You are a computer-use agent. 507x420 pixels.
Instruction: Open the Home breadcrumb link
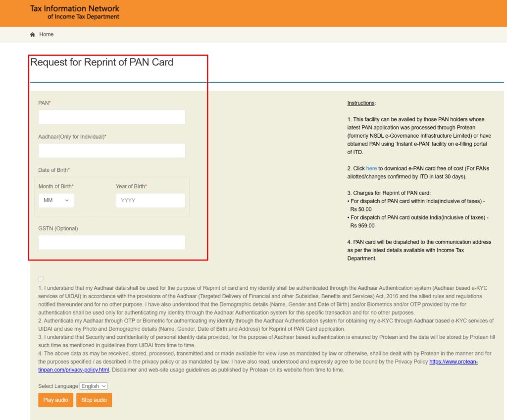[x=46, y=35]
